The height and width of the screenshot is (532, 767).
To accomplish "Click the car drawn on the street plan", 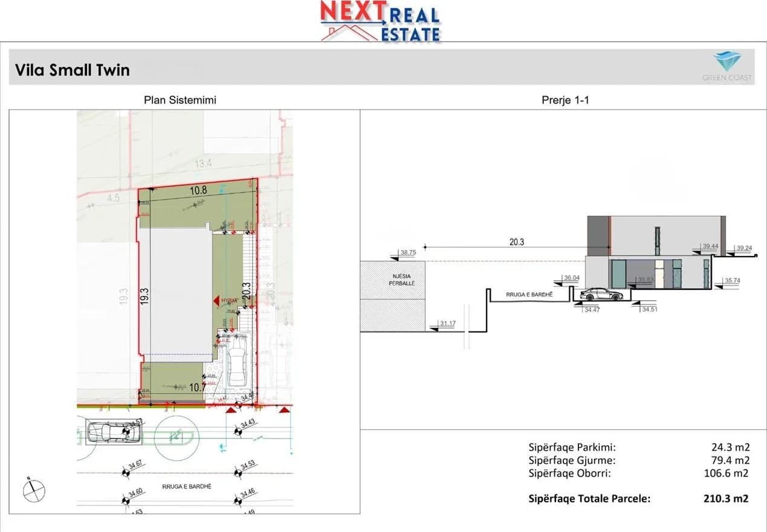I will click(110, 432).
